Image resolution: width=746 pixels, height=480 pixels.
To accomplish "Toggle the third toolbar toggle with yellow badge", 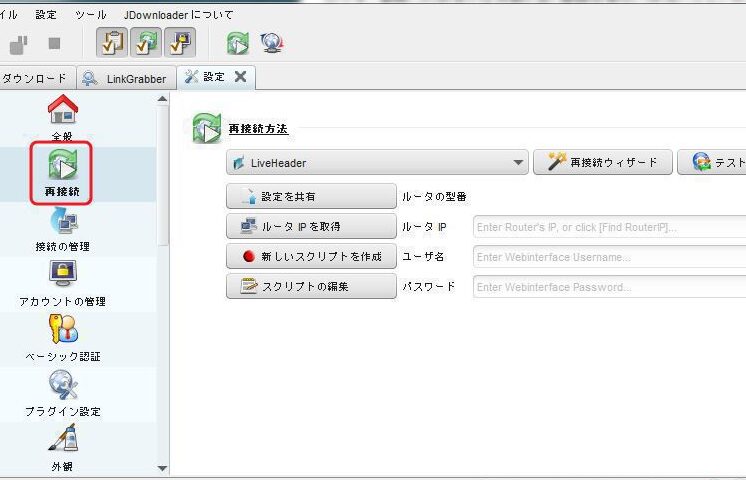I will tap(179, 43).
